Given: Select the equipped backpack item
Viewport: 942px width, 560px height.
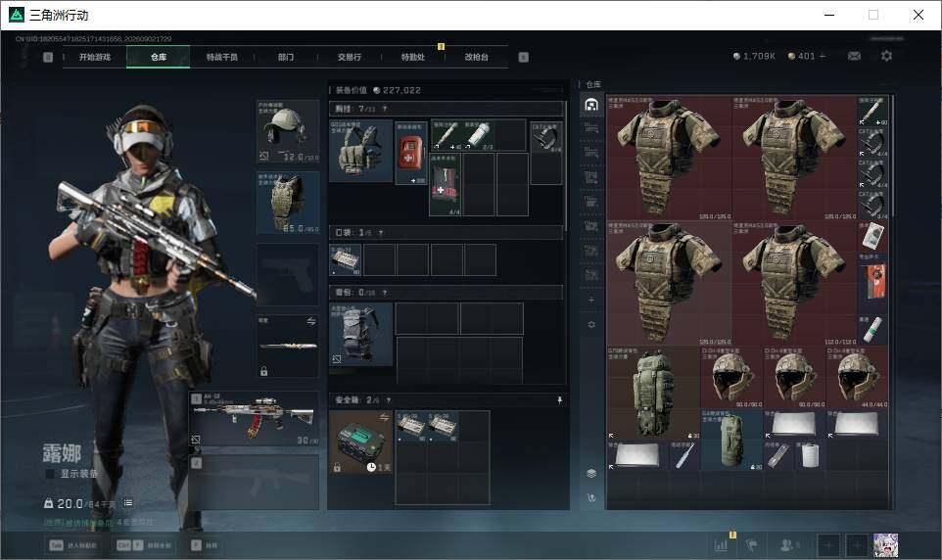Looking at the screenshot, I should point(360,334).
